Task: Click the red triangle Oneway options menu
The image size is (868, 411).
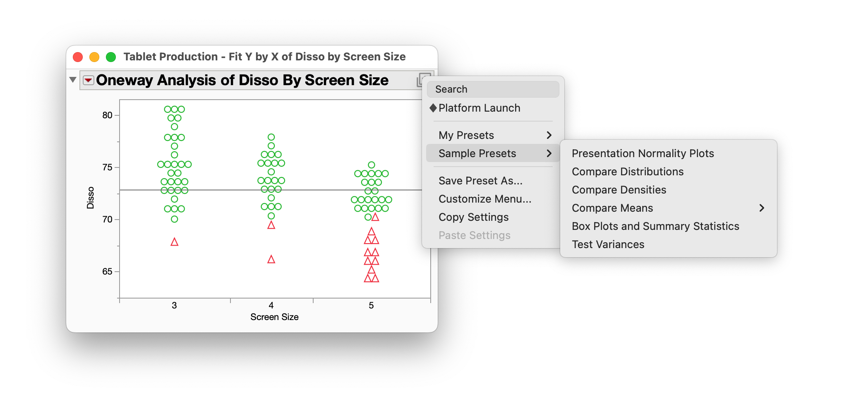Action: pyautogui.click(x=88, y=80)
